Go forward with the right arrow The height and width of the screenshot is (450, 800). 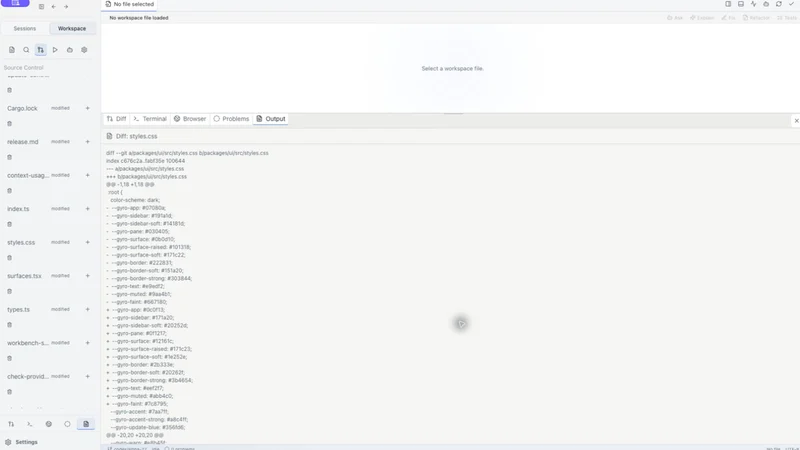pos(66,7)
